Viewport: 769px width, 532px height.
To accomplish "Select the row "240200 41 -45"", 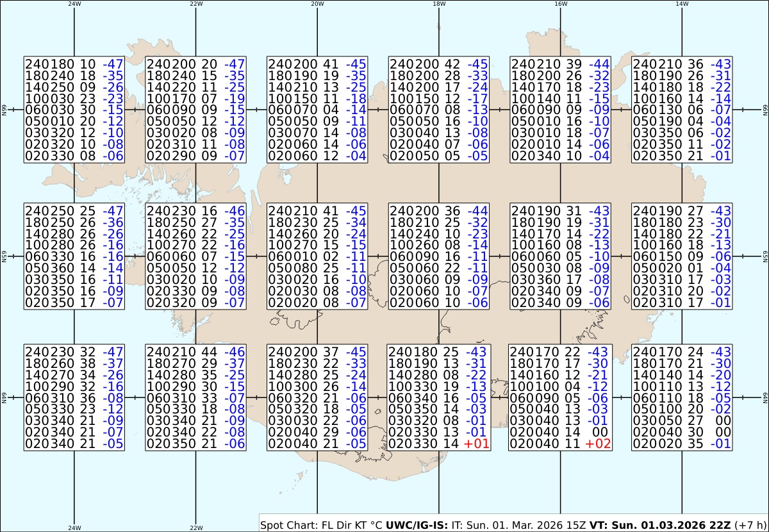I will [317, 63].
